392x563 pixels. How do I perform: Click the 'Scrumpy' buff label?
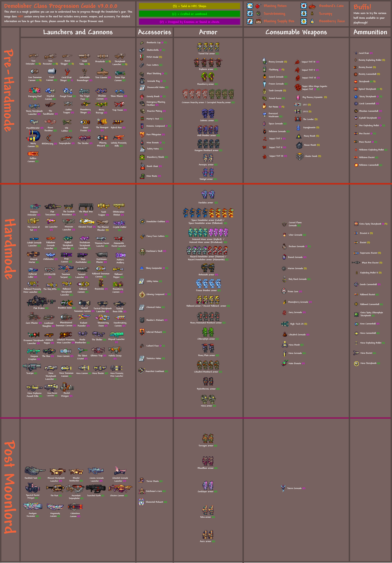tap(326, 13)
